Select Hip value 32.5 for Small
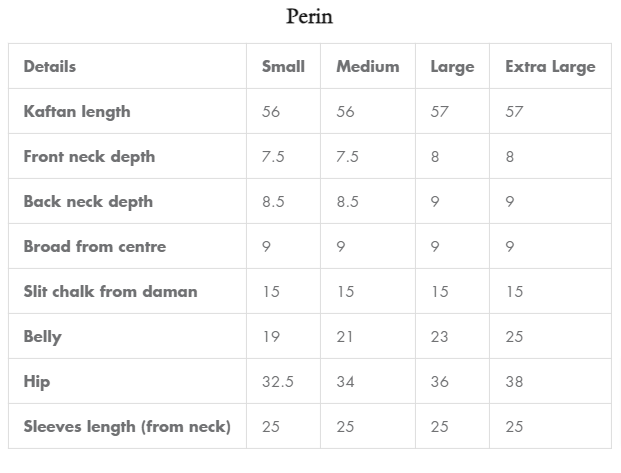 pyautogui.click(x=278, y=382)
